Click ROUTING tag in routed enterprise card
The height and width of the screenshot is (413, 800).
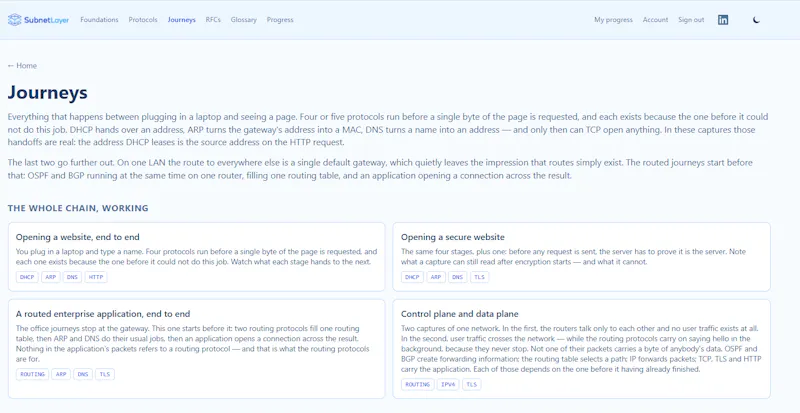[x=33, y=374]
